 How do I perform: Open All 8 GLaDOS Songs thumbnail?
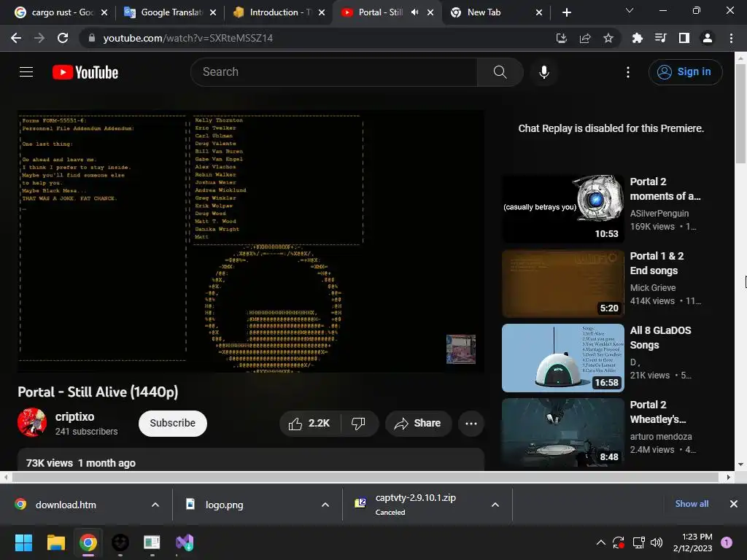click(x=563, y=357)
